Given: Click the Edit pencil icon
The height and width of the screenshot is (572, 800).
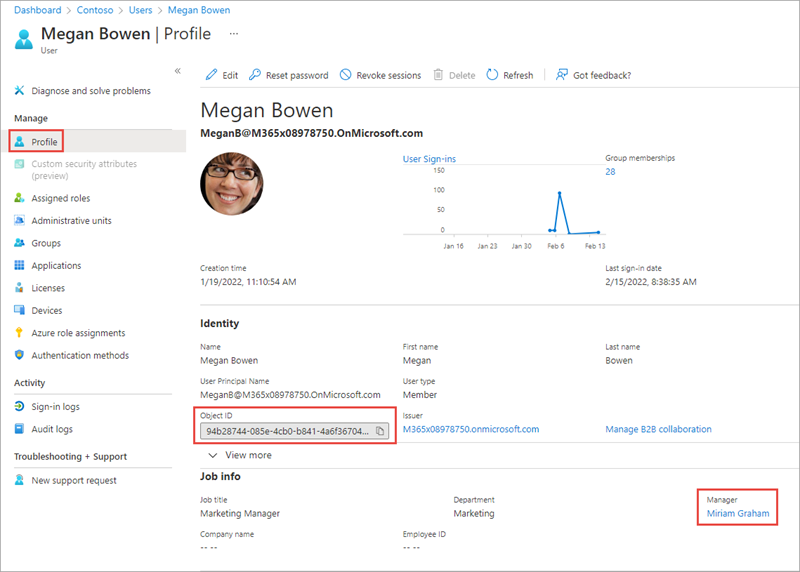Looking at the screenshot, I should click(x=211, y=75).
